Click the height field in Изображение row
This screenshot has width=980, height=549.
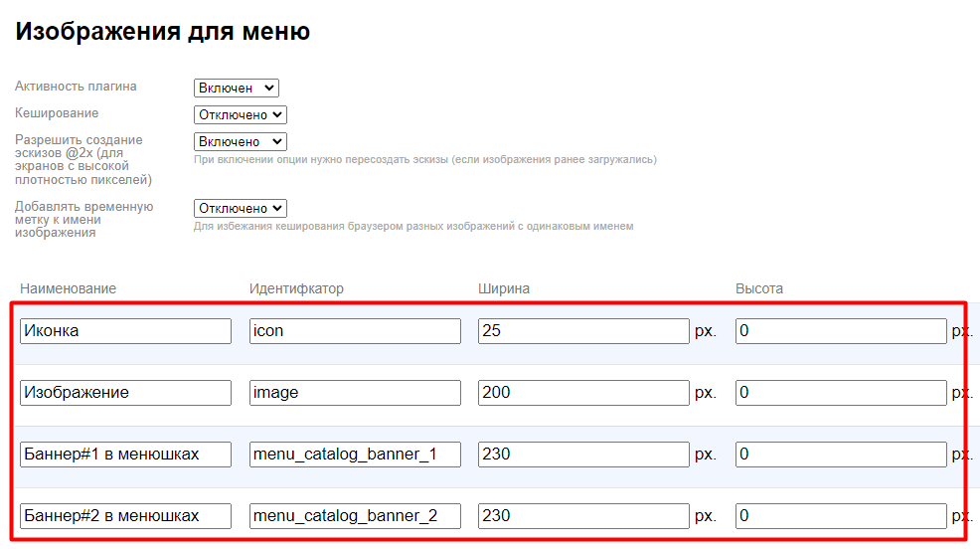point(841,393)
